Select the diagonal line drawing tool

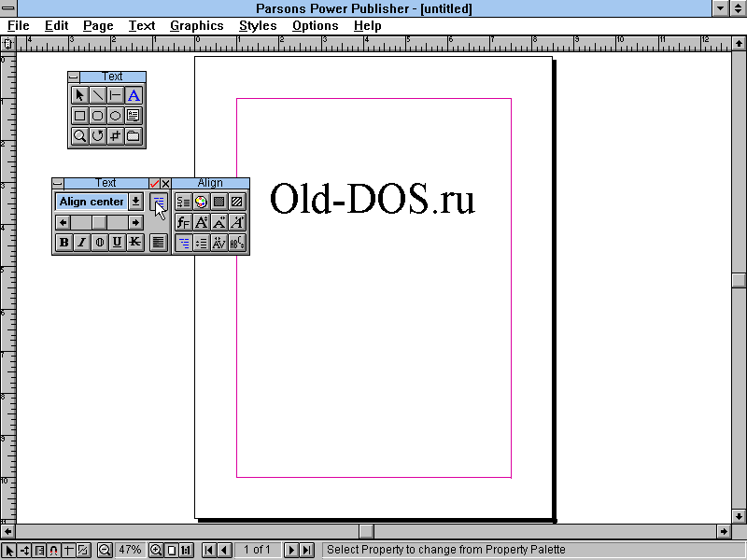(x=98, y=95)
